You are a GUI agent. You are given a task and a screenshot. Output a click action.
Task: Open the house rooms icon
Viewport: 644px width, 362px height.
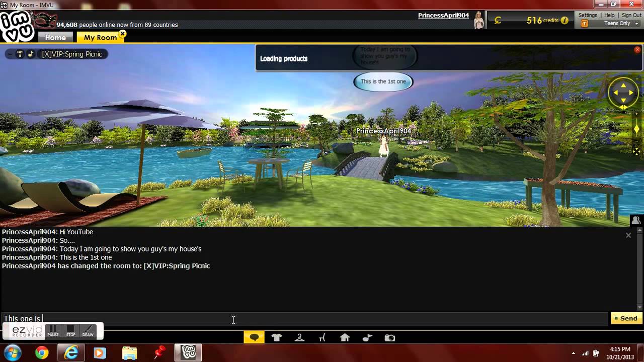345,338
